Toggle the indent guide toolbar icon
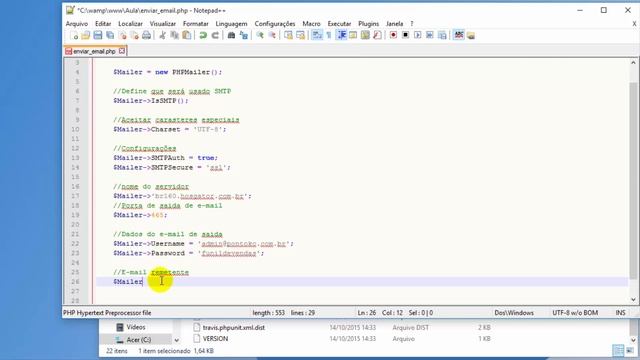Screen dimensions: 640x360 click(341, 36)
